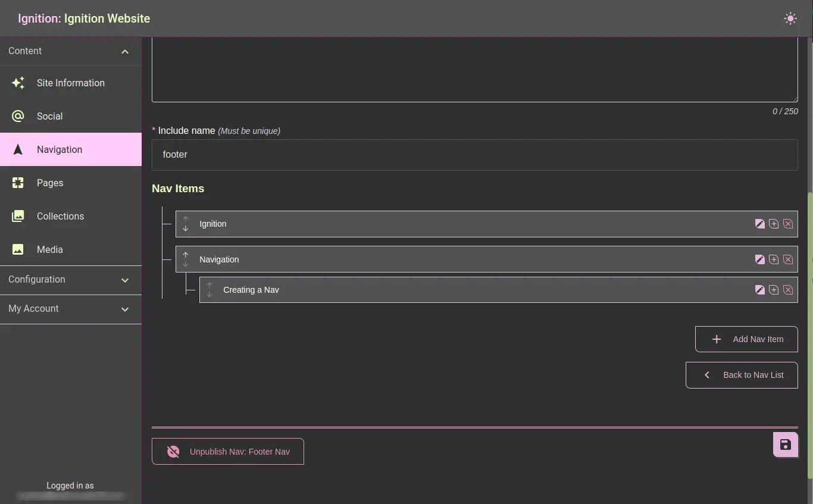Save the nav with floppy disk button
Image resolution: width=813 pixels, height=504 pixels.
[786, 444]
